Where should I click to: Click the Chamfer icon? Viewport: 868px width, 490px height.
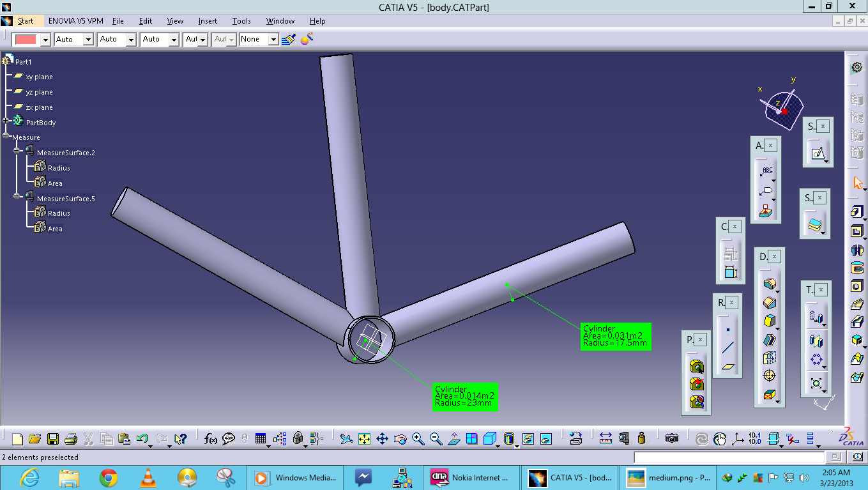click(x=769, y=303)
